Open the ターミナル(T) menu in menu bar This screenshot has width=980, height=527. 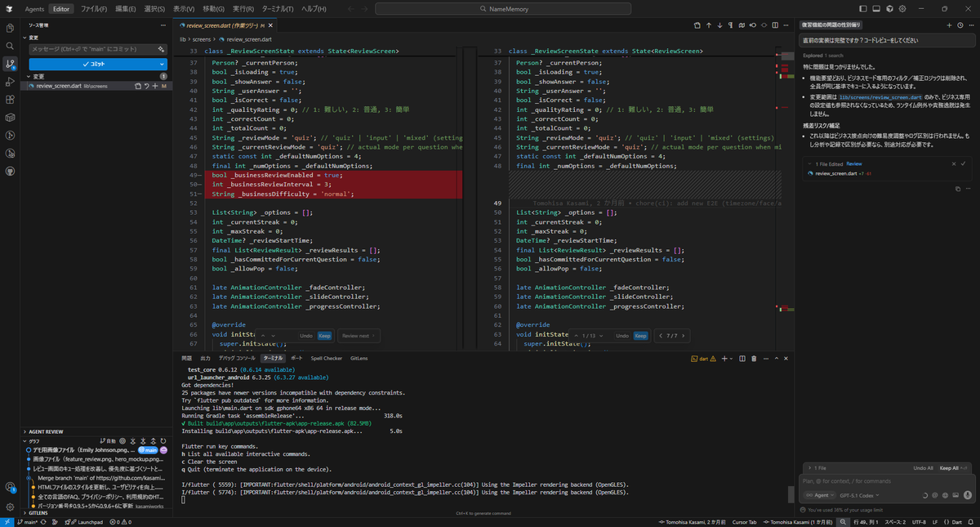pyautogui.click(x=278, y=9)
